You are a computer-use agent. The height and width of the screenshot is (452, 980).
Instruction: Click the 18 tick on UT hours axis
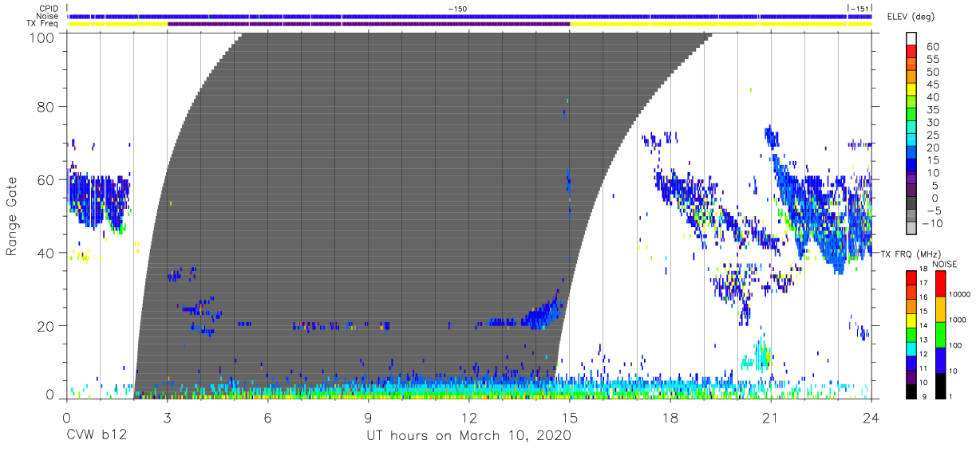(x=670, y=417)
